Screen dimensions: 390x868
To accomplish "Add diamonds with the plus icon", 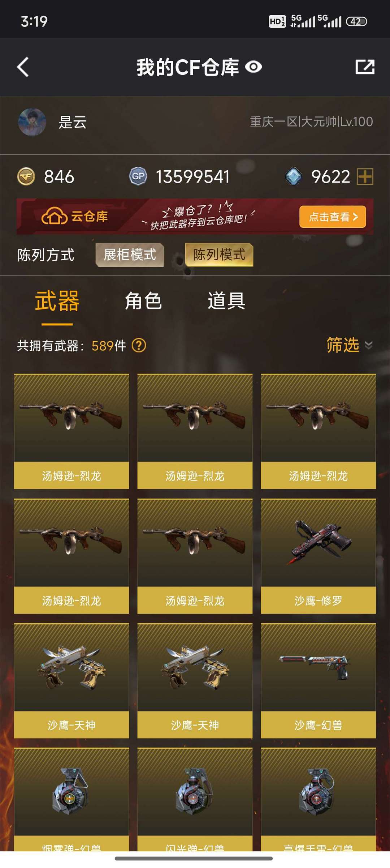I will point(365,177).
